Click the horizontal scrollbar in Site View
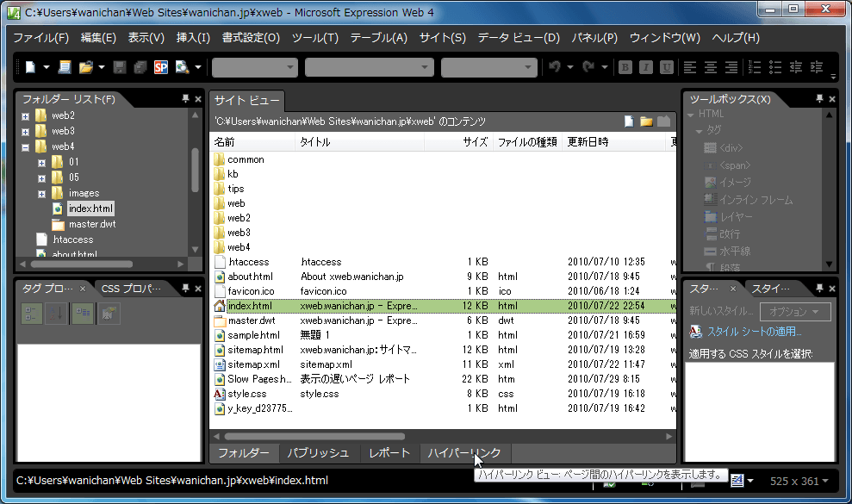852x504 pixels. 314,436
